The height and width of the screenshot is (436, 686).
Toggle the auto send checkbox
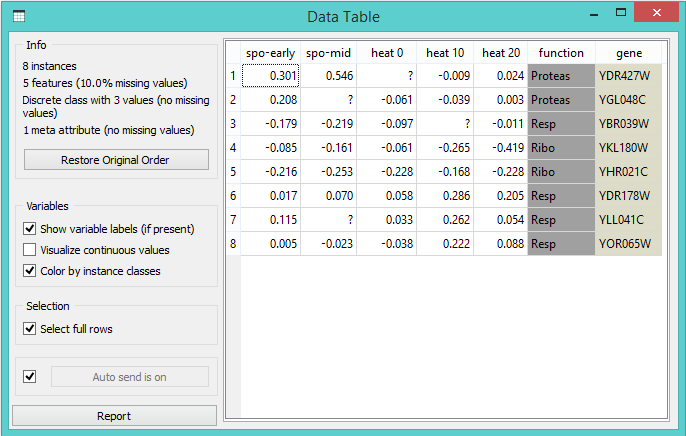click(x=29, y=377)
